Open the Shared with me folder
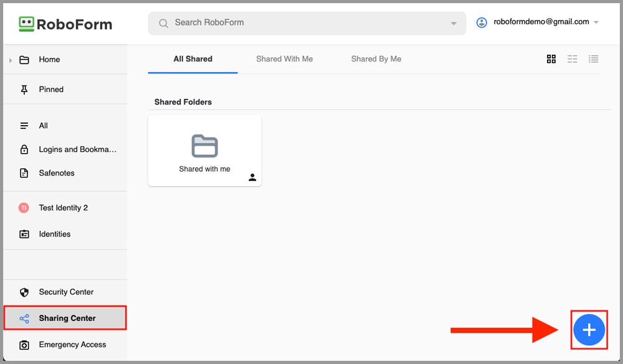Screen dimensions: 623x364 (x=204, y=148)
